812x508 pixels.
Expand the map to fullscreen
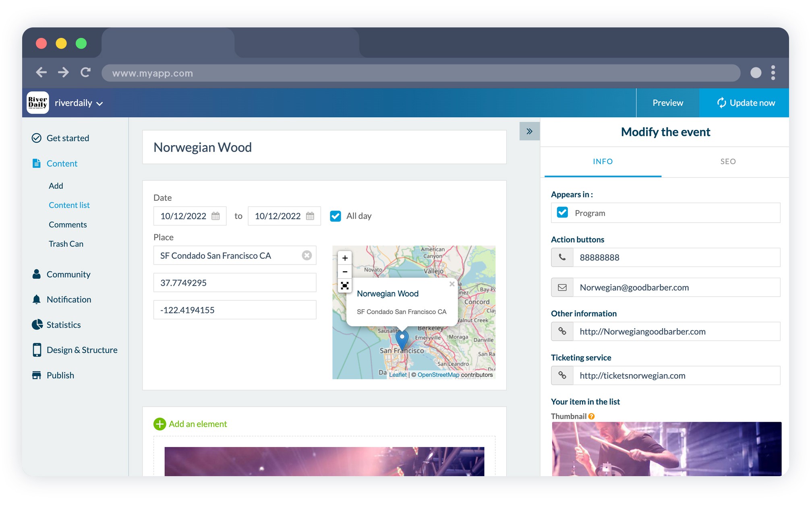[x=344, y=285]
